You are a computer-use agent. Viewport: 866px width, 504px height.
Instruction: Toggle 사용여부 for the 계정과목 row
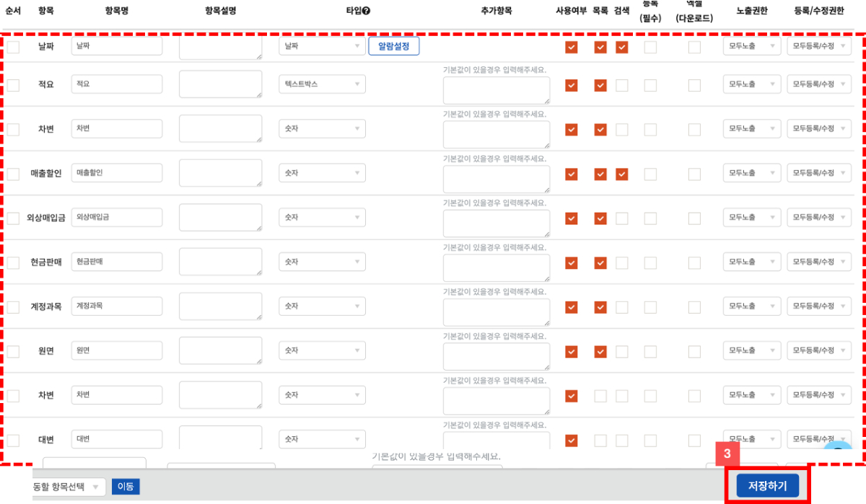click(572, 307)
